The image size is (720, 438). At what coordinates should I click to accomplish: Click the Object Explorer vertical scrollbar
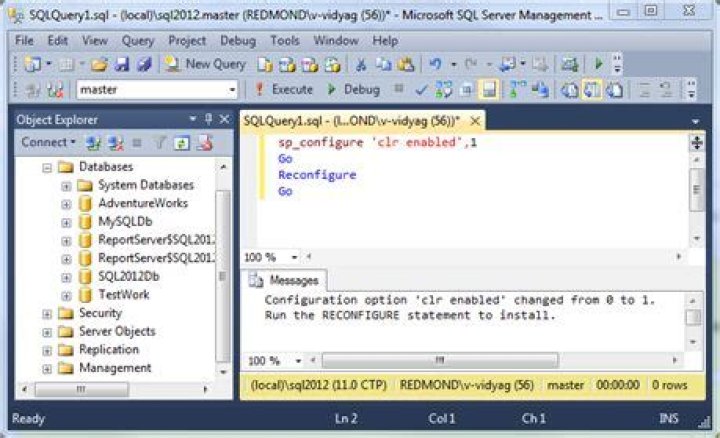coord(223,275)
